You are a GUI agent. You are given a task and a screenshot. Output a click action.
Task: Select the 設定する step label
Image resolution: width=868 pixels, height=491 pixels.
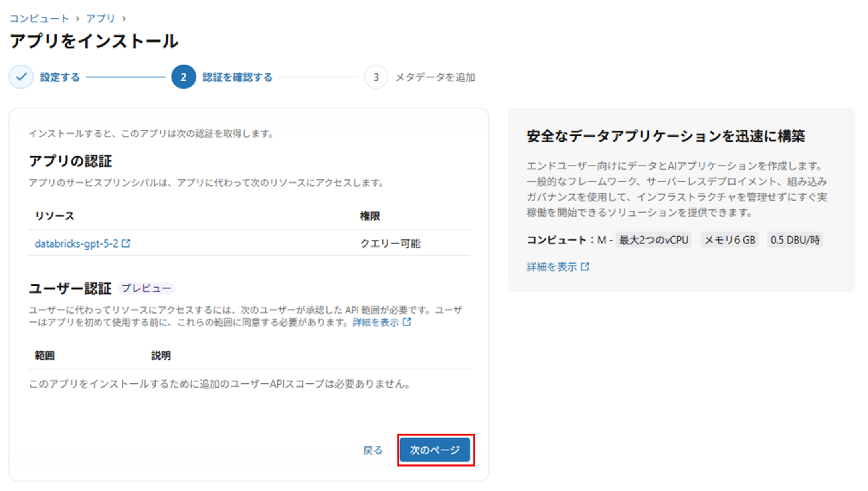[60, 77]
